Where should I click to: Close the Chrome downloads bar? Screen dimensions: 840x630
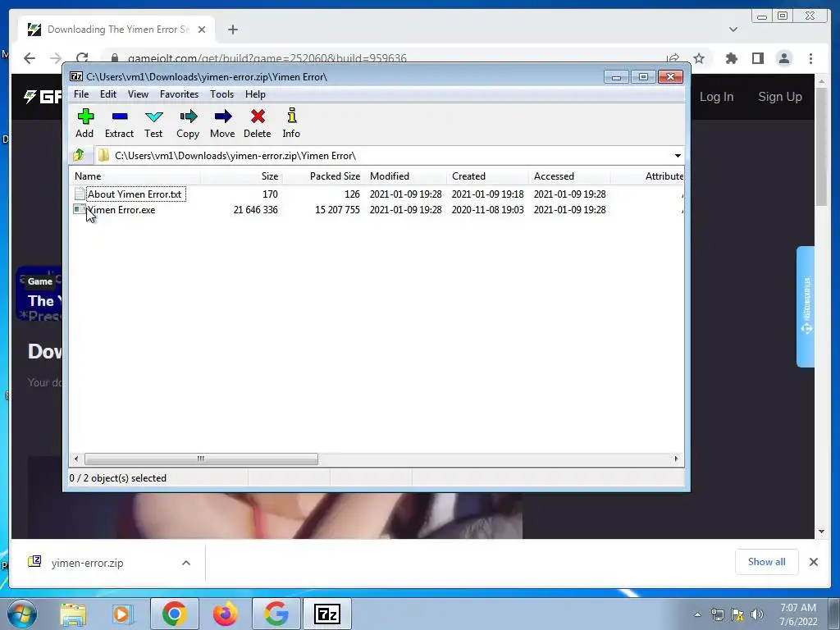[813, 562]
